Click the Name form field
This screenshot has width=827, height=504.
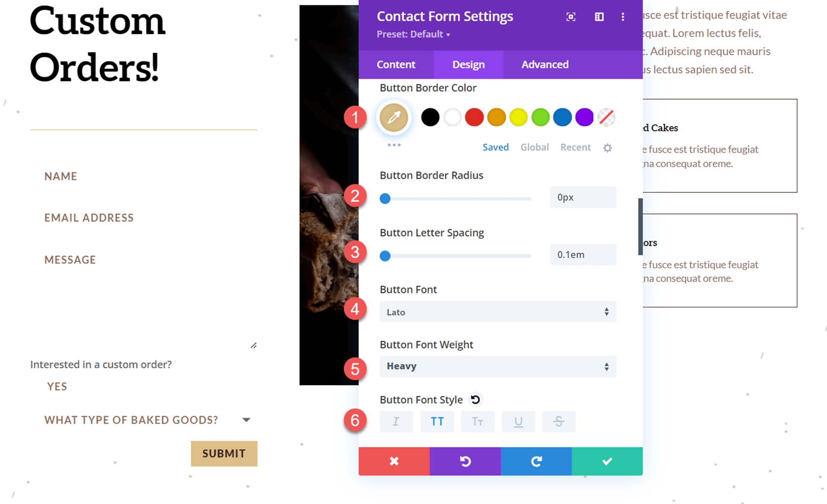click(143, 176)
